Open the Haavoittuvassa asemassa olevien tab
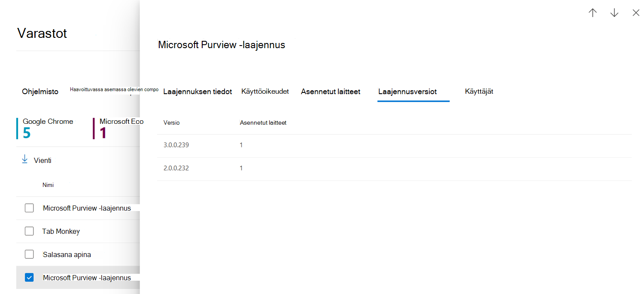644x294 pixels. pyautogui.click(x=114, y=89)
